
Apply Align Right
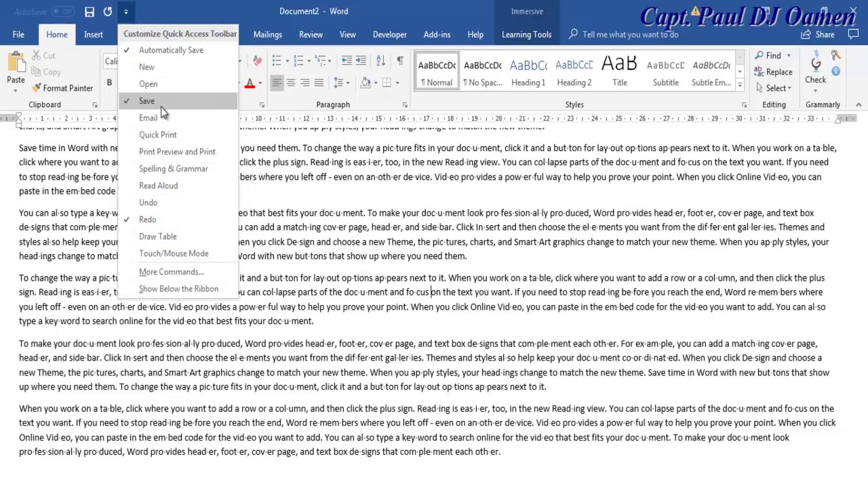[305, 83]
